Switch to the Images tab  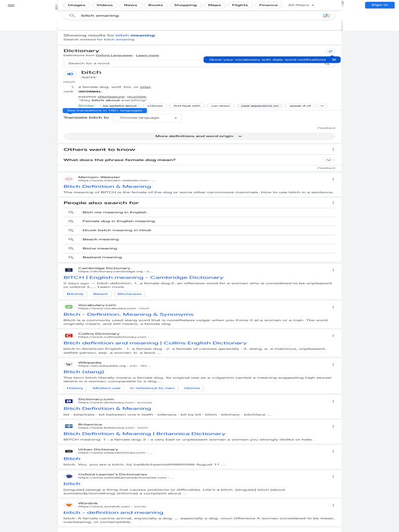(76, 5)
